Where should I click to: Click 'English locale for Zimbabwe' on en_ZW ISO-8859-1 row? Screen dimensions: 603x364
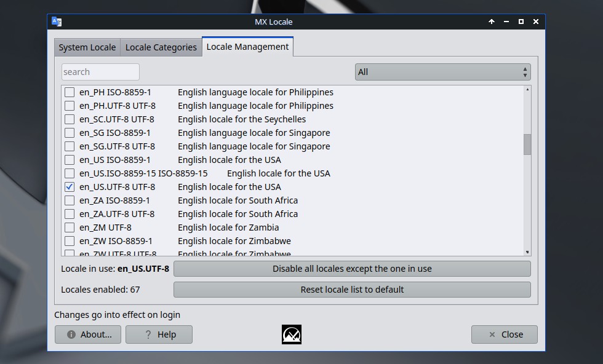pos(234,241)
